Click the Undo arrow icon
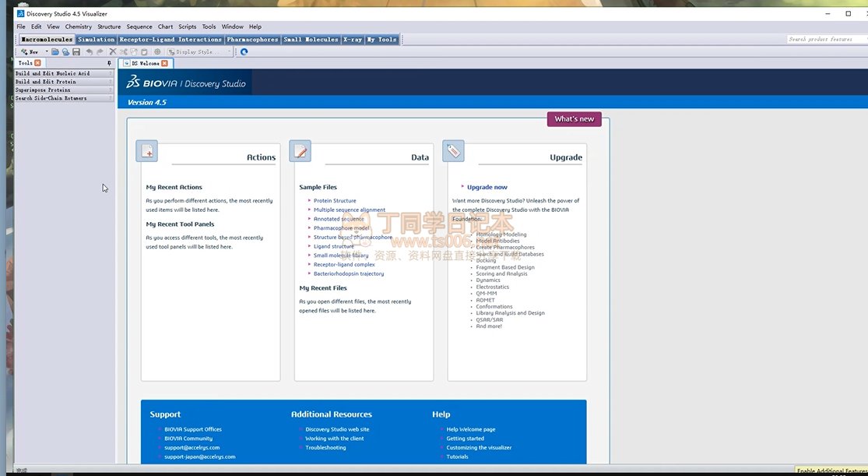Viewport: 868px width, 476px height. pyautogui.click(x=89, y=51)
